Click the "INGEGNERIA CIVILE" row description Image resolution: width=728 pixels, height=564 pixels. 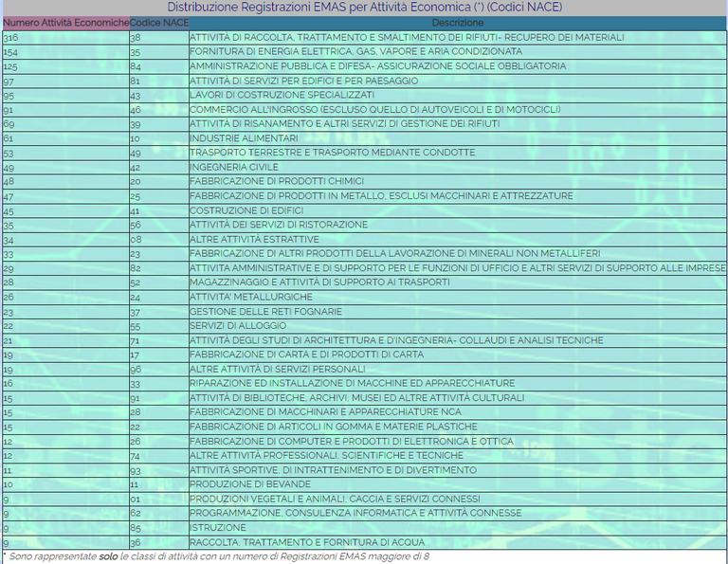[x=227, y=167]
